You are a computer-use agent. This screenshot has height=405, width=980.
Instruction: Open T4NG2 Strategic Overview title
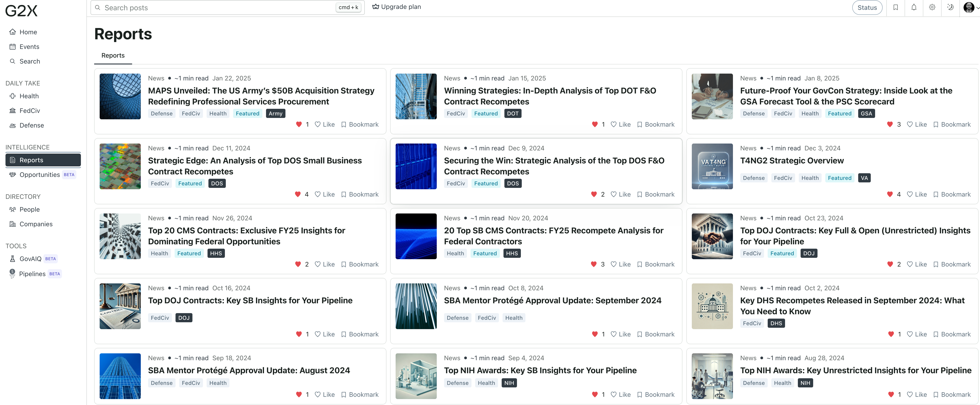[x=792, y=160]
